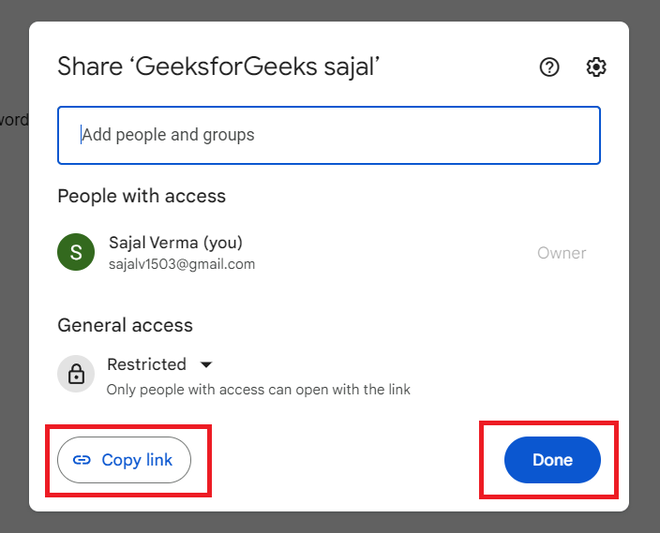
Task: Click the Owner role label
Action: (561, 253)
